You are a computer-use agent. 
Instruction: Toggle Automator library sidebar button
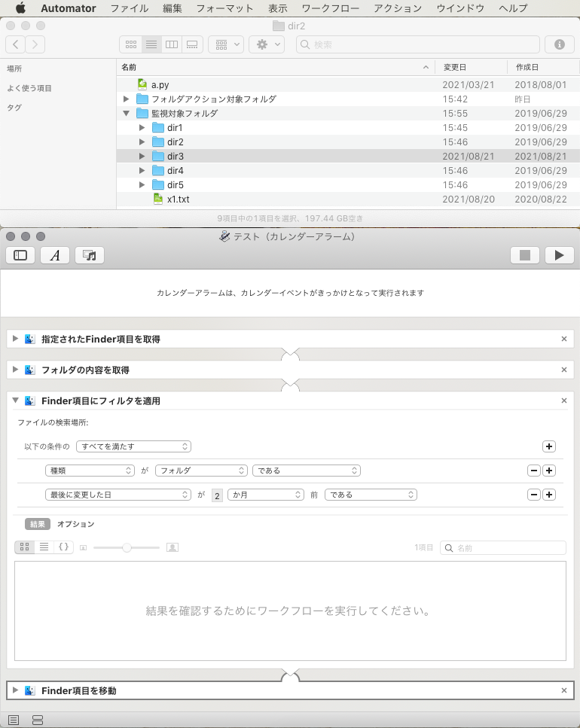(x=20, y=255)
